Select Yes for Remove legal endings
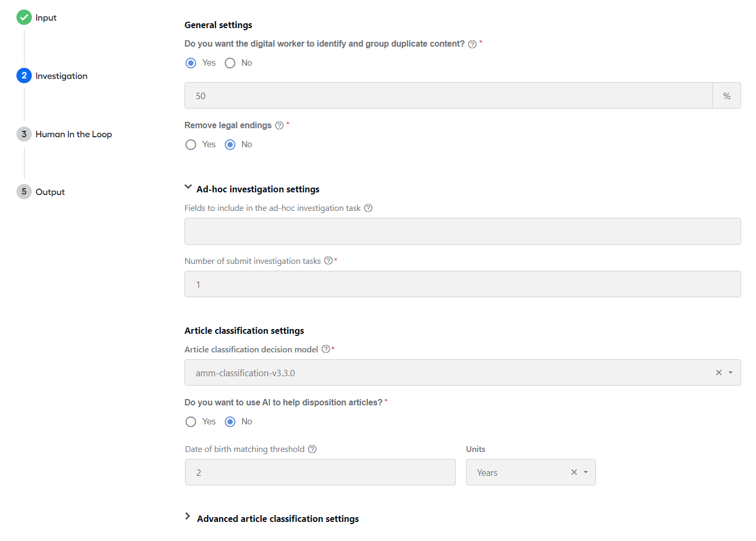This screenshot has height=541, width=756. [191, 145]
